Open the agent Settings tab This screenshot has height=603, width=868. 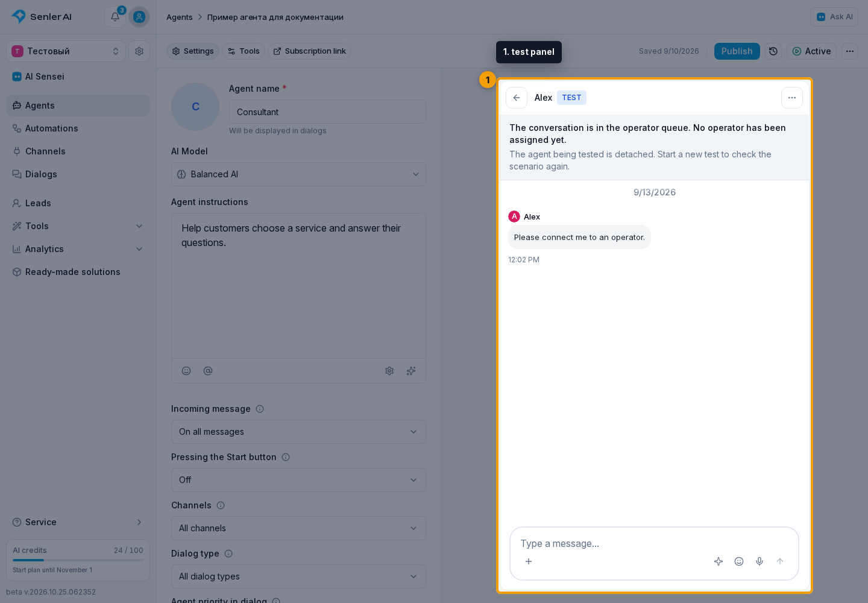[193, 51]
